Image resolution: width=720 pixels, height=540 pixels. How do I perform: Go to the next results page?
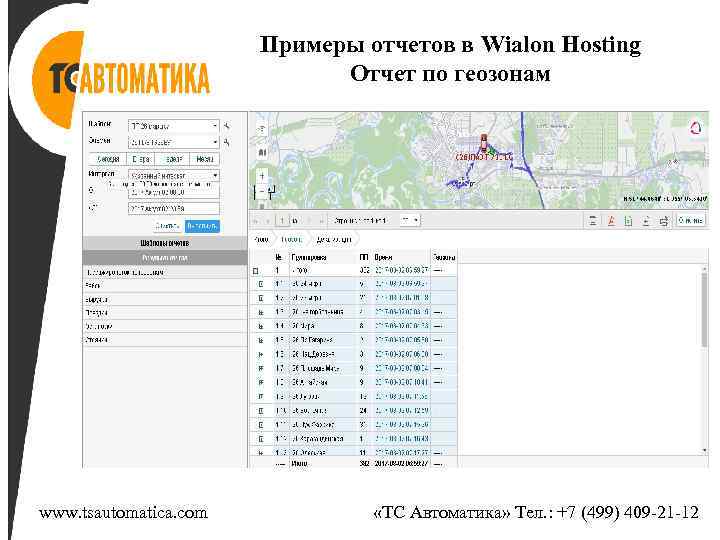(x=310, y=221)
